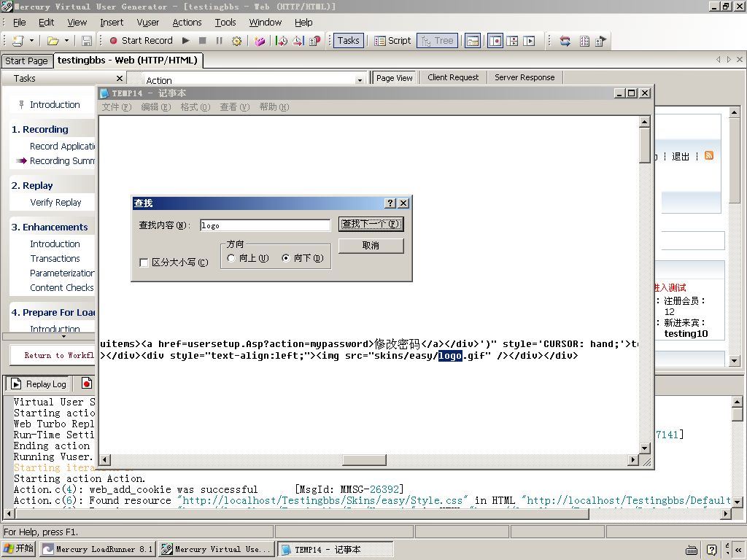Click the Find Next button in dialog
The image size is (747, 560).
coord(371,224)
